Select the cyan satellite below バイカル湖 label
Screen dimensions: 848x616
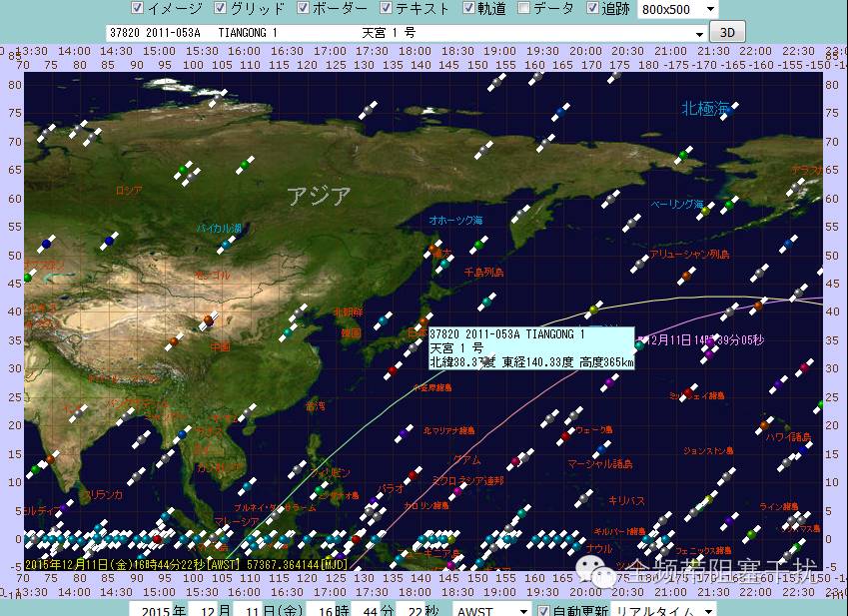coord(226,245)
